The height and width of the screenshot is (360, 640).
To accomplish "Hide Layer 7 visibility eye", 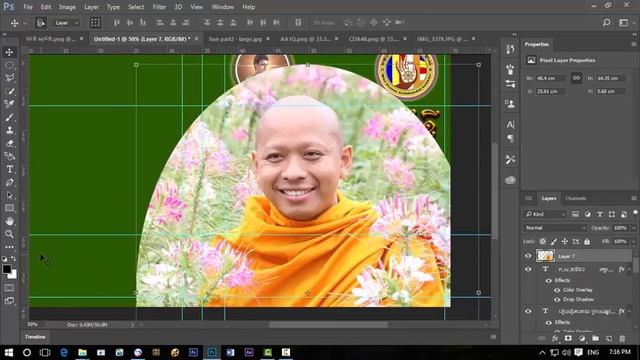I will pyautogui.click(x=528, y=256).
